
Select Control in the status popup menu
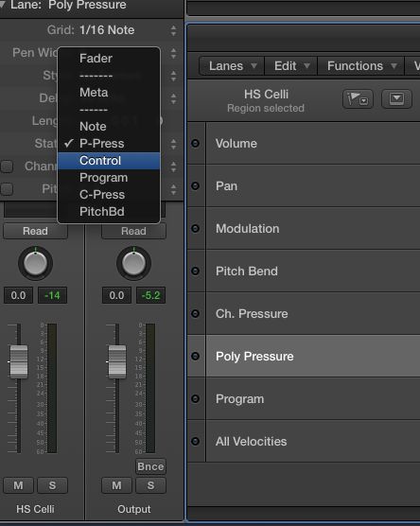point(109,161)
